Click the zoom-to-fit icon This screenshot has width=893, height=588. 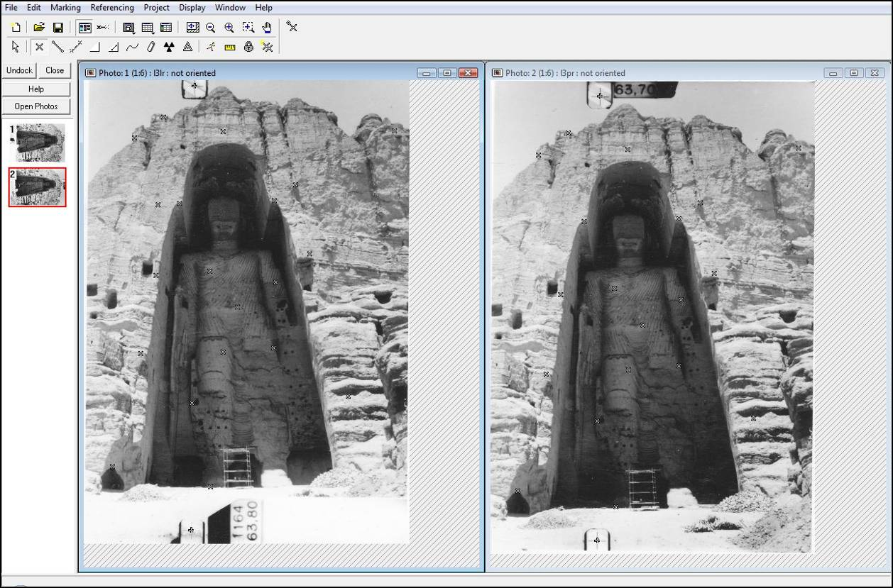192,28
